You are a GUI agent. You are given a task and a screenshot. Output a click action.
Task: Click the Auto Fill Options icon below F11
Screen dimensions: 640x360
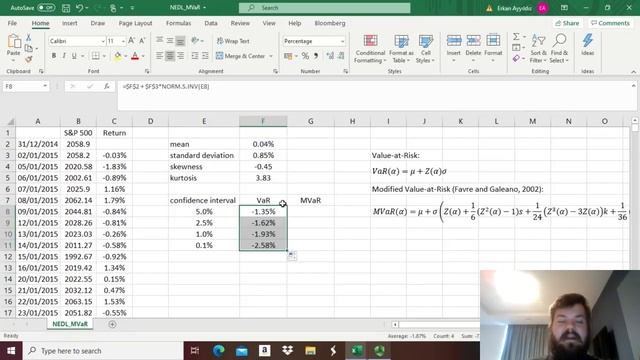(x=292, y=256)
